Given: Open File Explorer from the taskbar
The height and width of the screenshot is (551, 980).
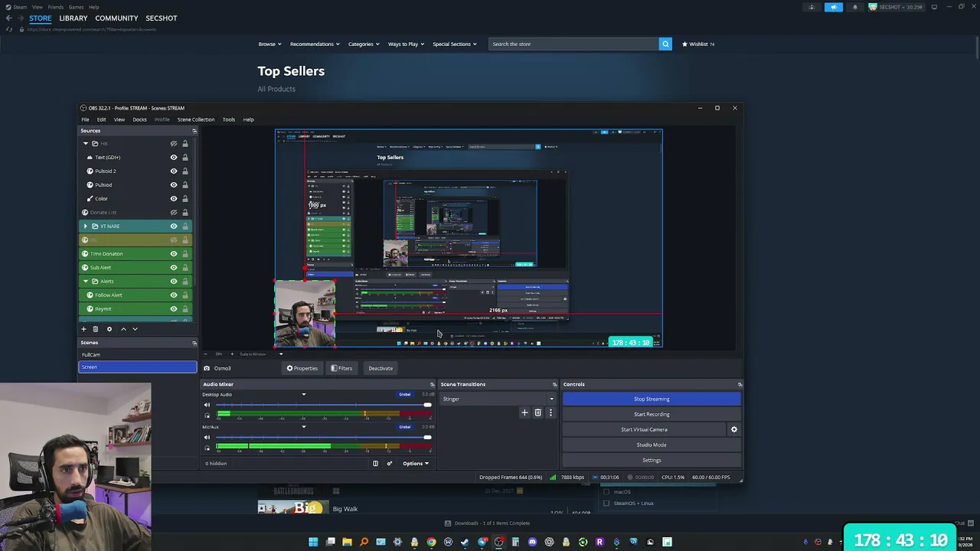Looking at the screenshot, I should pyautogui.click(x=347, y=542).
